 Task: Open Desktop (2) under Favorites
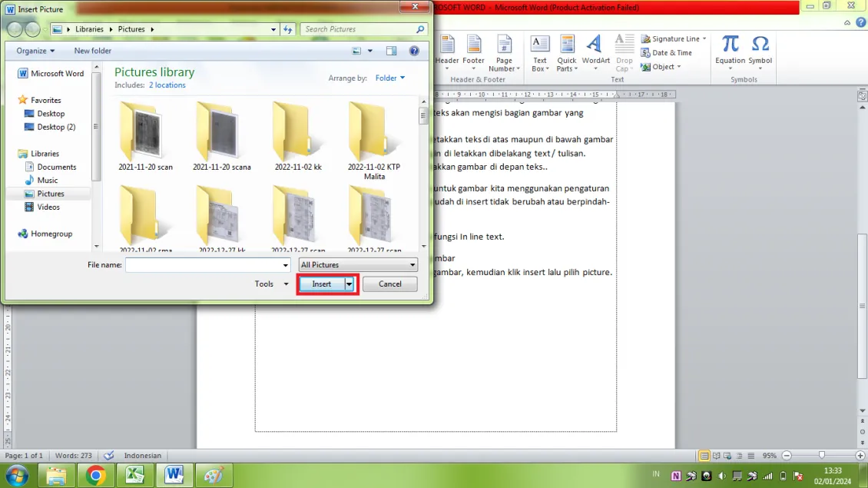50,127
